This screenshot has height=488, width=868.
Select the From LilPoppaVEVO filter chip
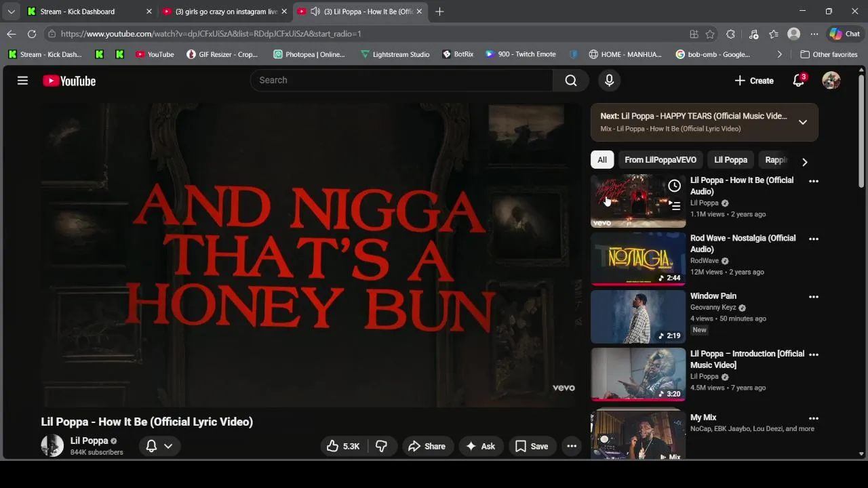660,160
